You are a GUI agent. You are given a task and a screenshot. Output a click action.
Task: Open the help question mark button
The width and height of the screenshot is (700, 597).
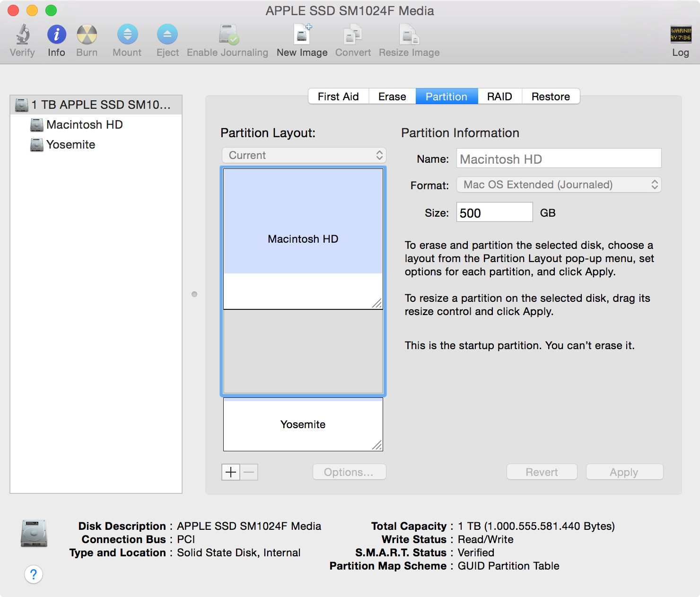(34, 574)
